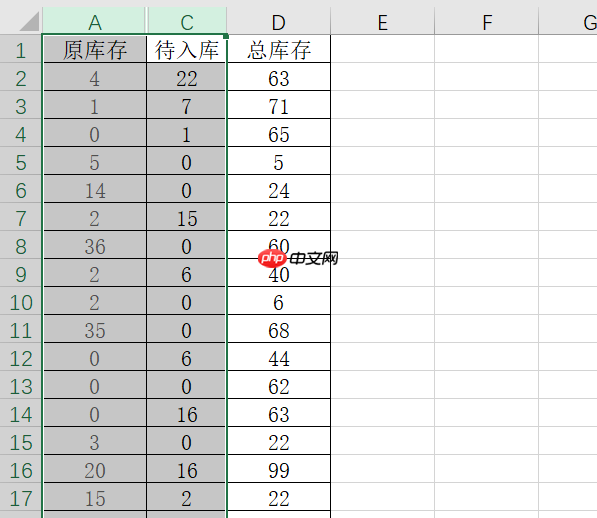Viewport: 597px width, 518px height.
Task: Select cell A6 containing 14
Action: pos(95,189)
